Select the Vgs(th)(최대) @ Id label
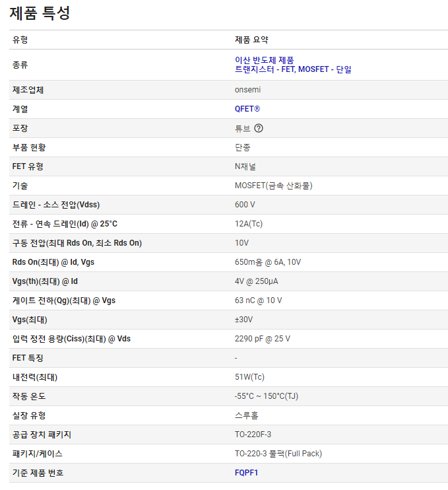The image size is (448, 490). coord(45,281)
